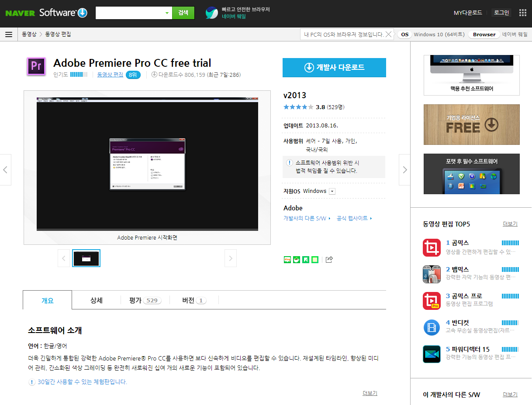Open the 파워디렉터 15 app icon
532x405 pixels.
(x=432, y=354)
